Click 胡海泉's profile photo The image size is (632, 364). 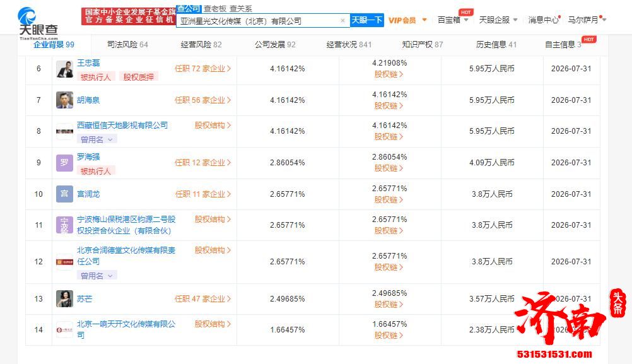point(64,100)
